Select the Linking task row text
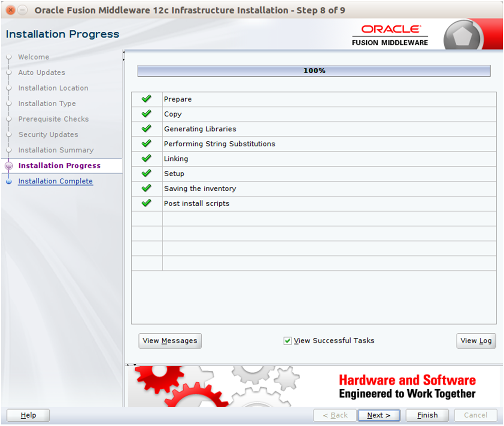 [176, 159]
